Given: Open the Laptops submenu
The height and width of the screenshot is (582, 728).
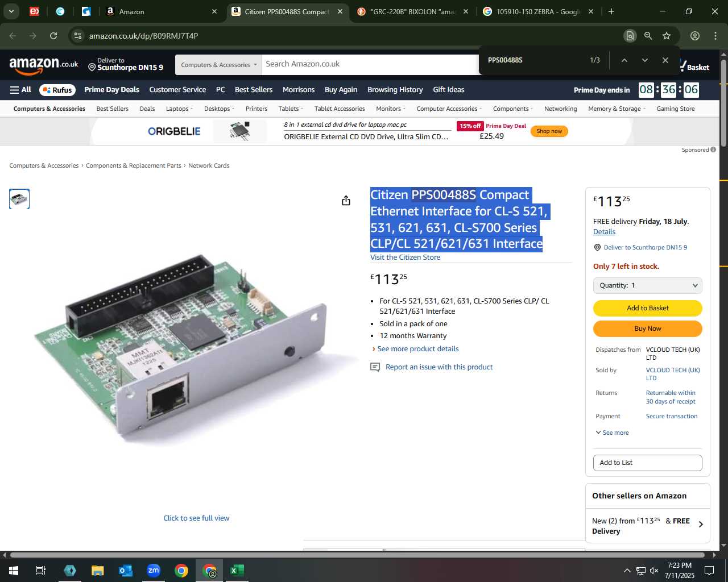Looking at the screenshot, I should pos(179,109).
